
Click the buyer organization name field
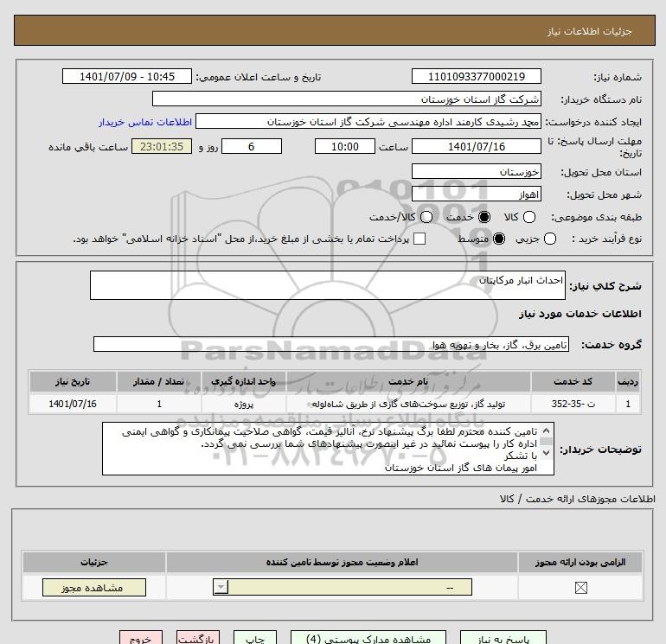click(x=347, y=99)
